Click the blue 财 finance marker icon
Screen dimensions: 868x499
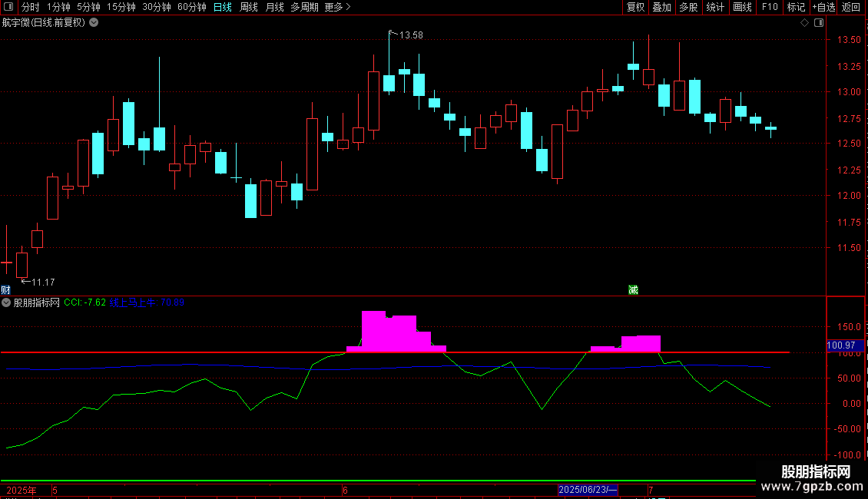(5, 290)
